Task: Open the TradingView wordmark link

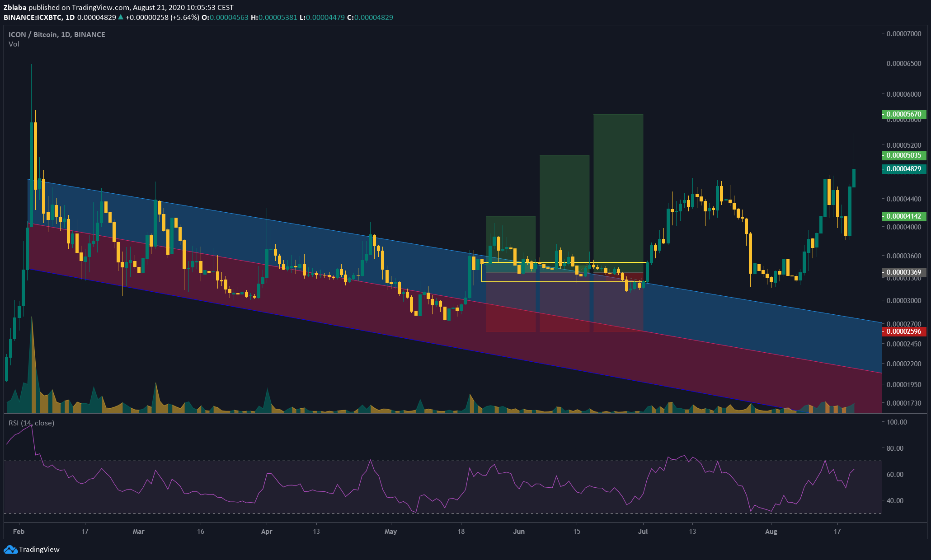Action: click(x=39, y=550)
